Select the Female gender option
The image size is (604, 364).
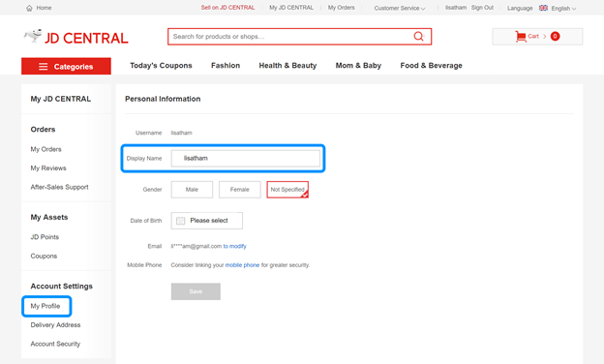240,190
